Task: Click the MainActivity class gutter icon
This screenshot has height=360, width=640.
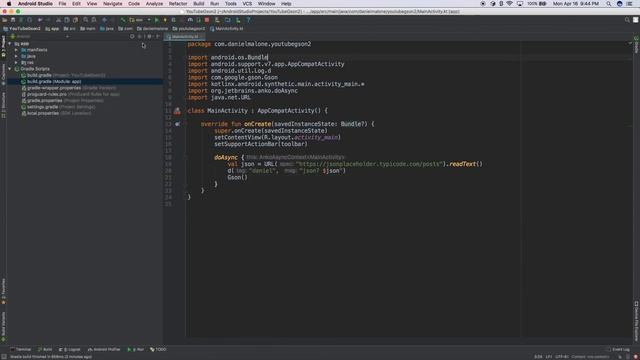Action: 177,111
